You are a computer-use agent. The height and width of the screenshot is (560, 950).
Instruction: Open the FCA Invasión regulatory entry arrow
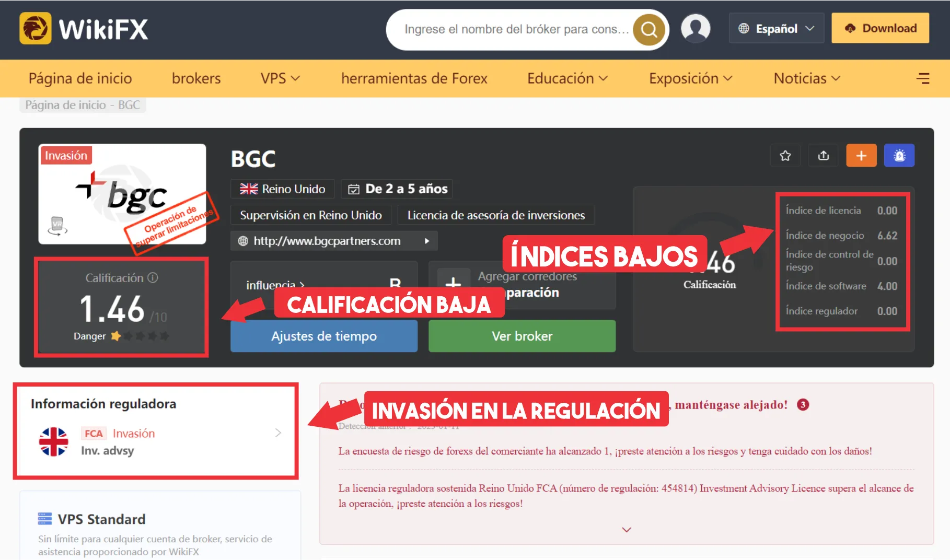point(278,433)
